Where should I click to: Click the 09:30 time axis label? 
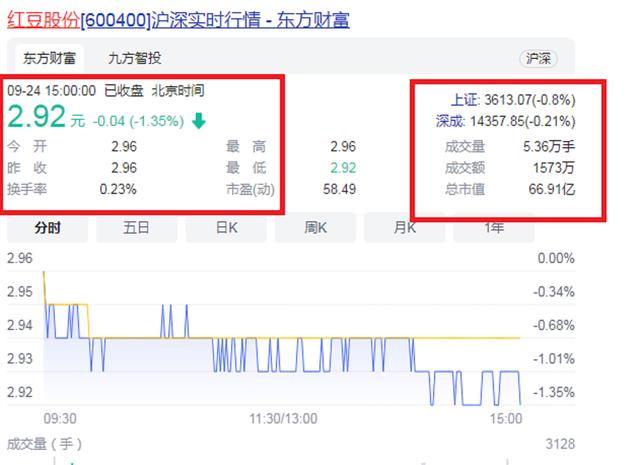[x=60, y=418]
